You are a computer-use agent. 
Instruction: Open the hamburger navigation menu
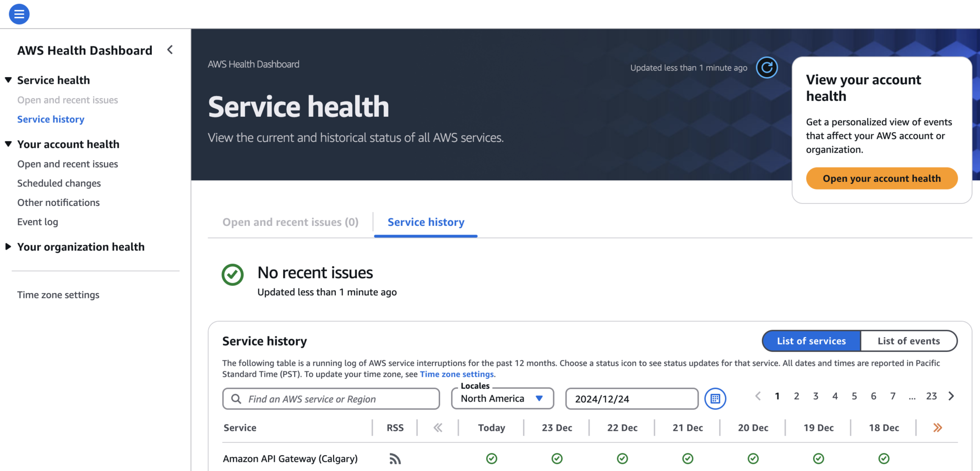(19, 14)
